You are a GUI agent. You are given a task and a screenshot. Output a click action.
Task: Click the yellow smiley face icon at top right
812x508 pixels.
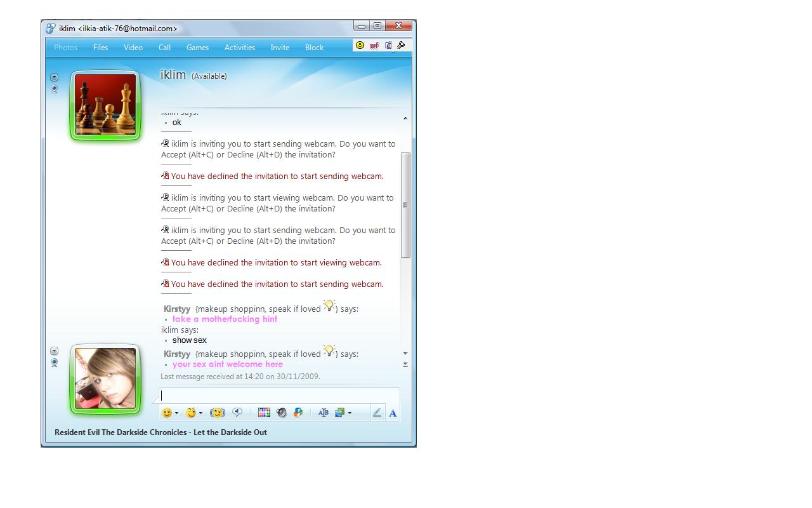click(x=360, y=45)
